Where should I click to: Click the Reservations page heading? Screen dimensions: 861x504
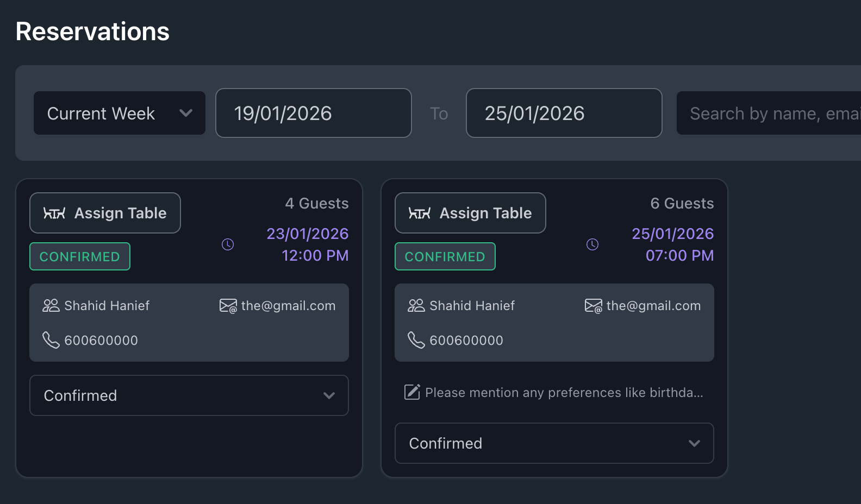[x=92, y=31]
